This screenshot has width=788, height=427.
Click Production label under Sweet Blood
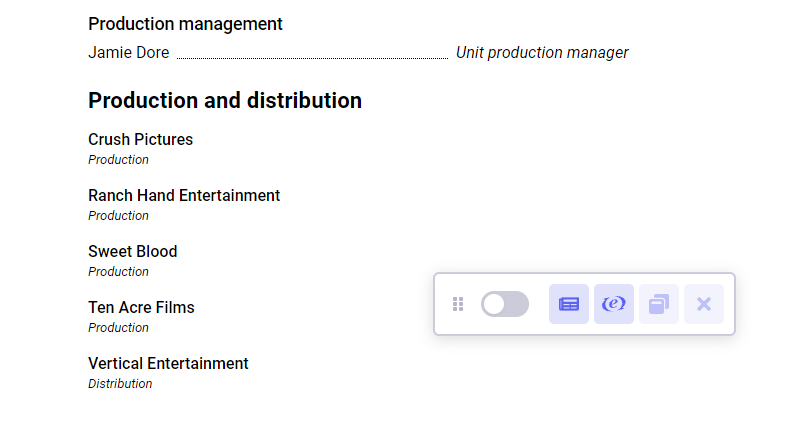pyautogui.click(x=119, y=272)
